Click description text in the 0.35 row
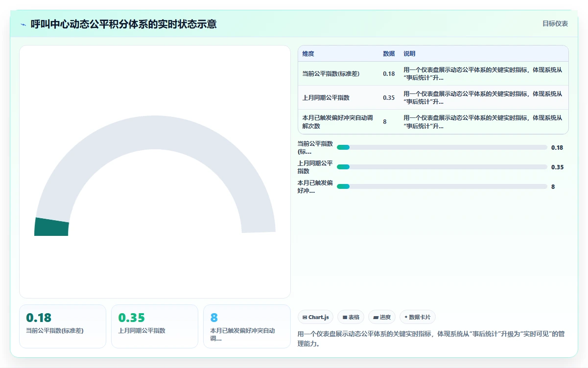 (483, 98)
